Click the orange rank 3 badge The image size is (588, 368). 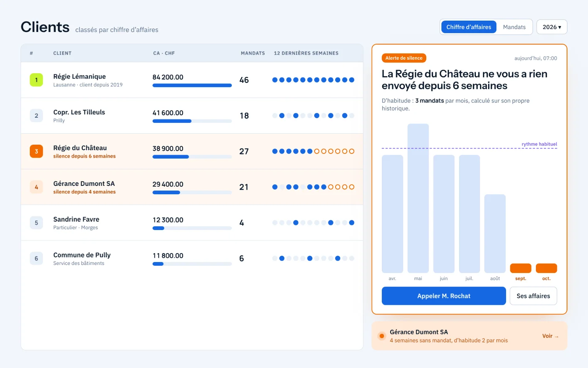37,151
